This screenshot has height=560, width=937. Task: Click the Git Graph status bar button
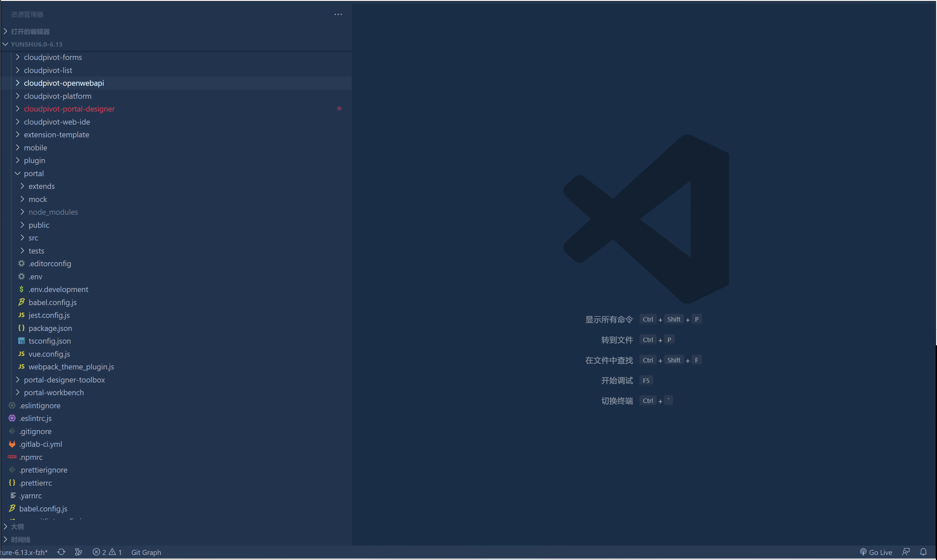click(x=146, y=552)
